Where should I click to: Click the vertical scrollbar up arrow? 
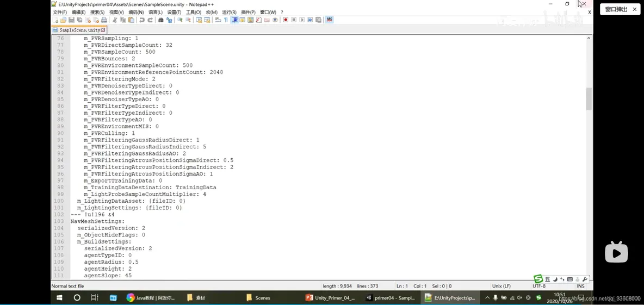click(x=589, y=38)
